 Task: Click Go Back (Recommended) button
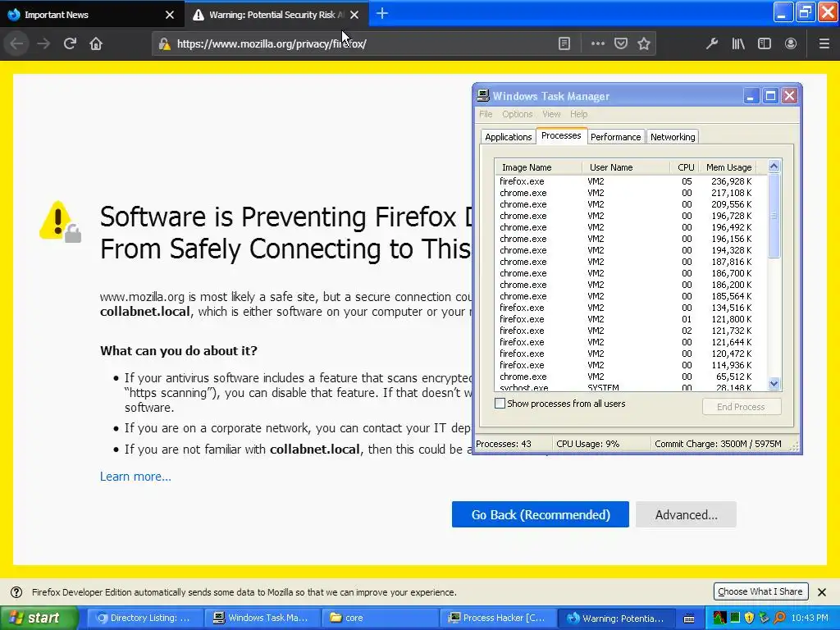pos(540,514)
